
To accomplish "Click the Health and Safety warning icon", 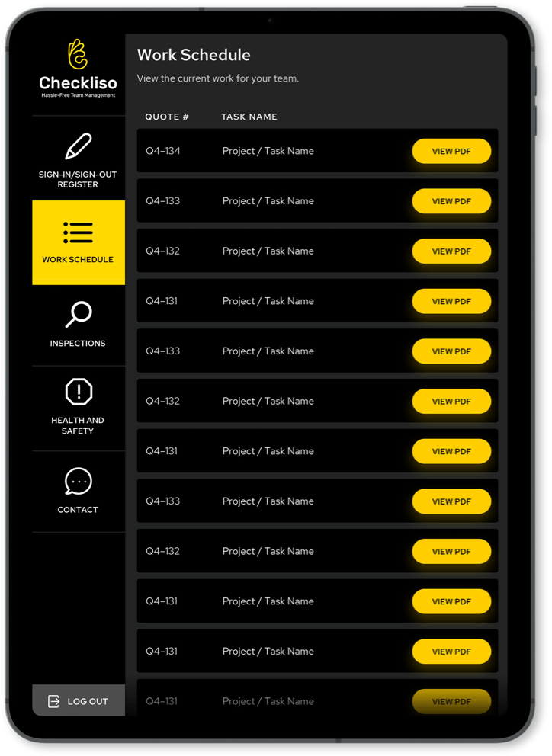I will [x=79, y=391].
